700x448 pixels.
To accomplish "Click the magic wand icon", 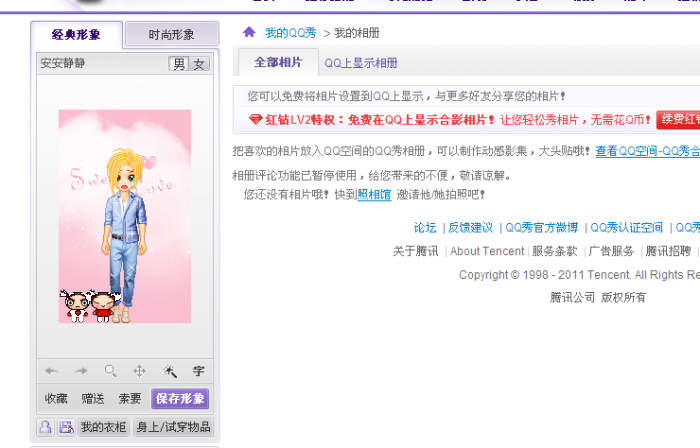I will [x=170, y=371].
